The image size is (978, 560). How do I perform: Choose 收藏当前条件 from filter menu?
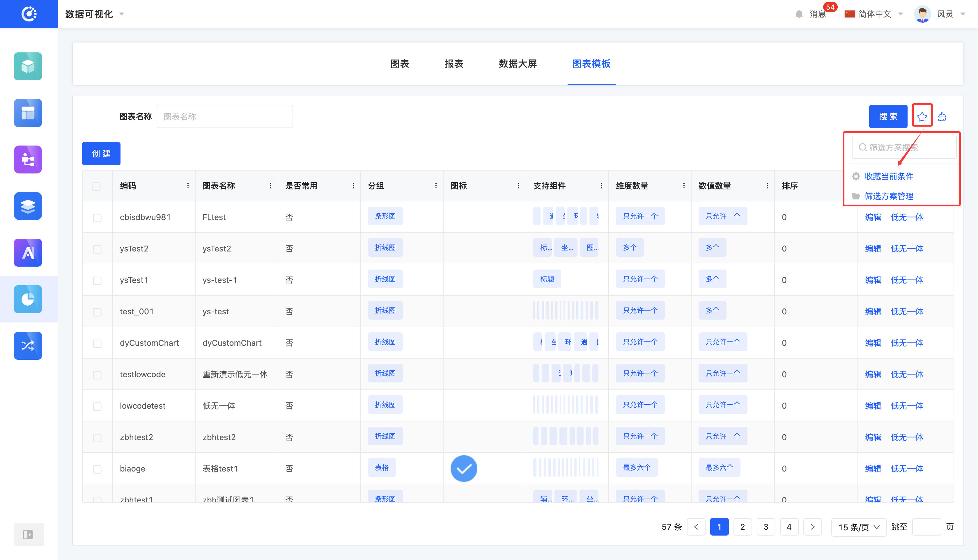tap(889, 176)
